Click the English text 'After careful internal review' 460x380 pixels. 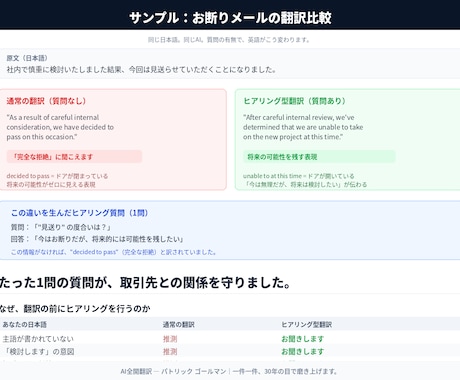point(299,117)
